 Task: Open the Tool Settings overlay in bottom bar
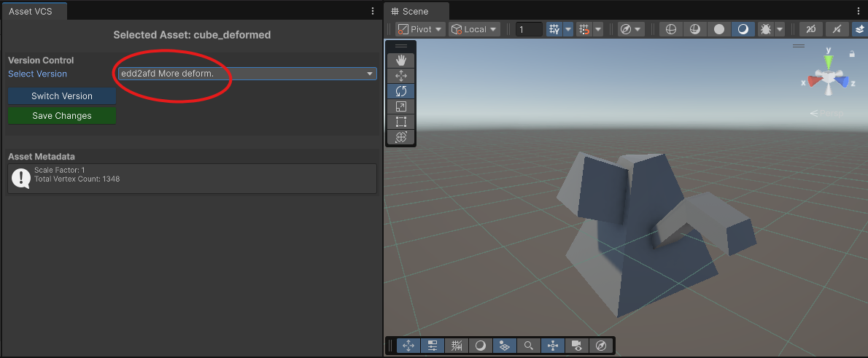(x=433, y=346)
